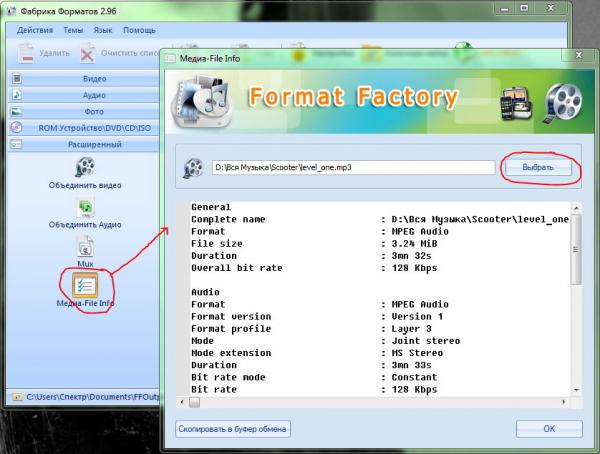Click the Format Factory logo icon in banner
The image size is (600, 454).
pyautogui.click(x=202, y=102)
